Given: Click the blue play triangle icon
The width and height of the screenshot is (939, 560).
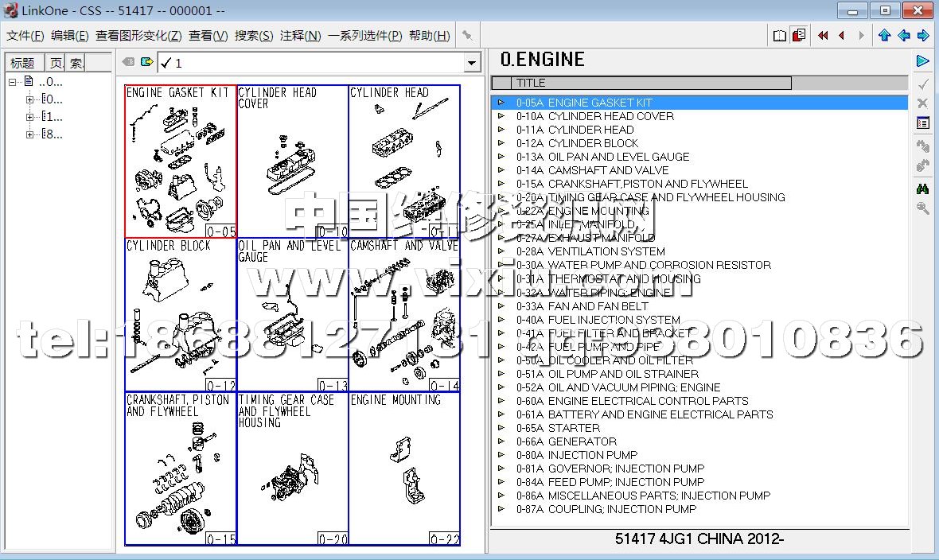Looking at the screenshot, I should [x=922, y=61].
